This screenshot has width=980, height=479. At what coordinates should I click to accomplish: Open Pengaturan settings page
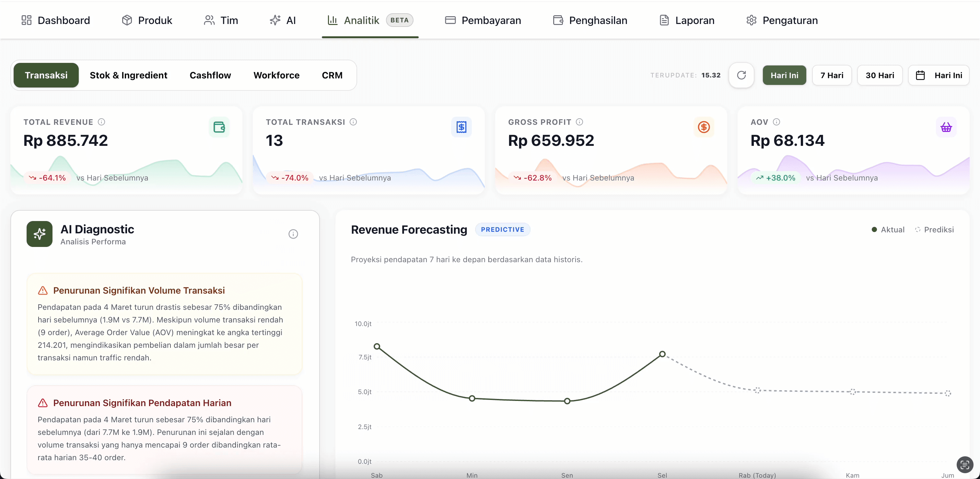(x=782, y=20)
